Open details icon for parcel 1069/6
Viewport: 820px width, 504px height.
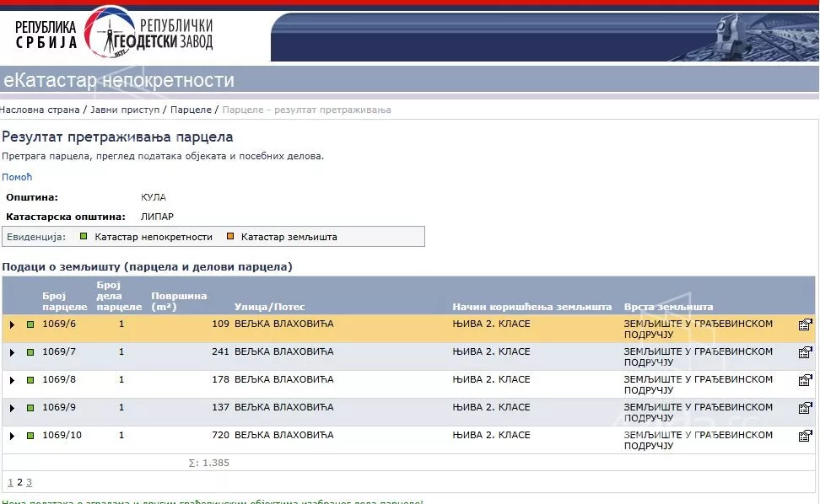[x=805, y=324]
